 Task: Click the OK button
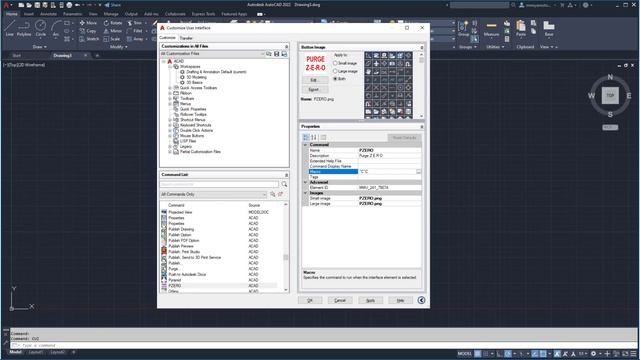point(310,300)
